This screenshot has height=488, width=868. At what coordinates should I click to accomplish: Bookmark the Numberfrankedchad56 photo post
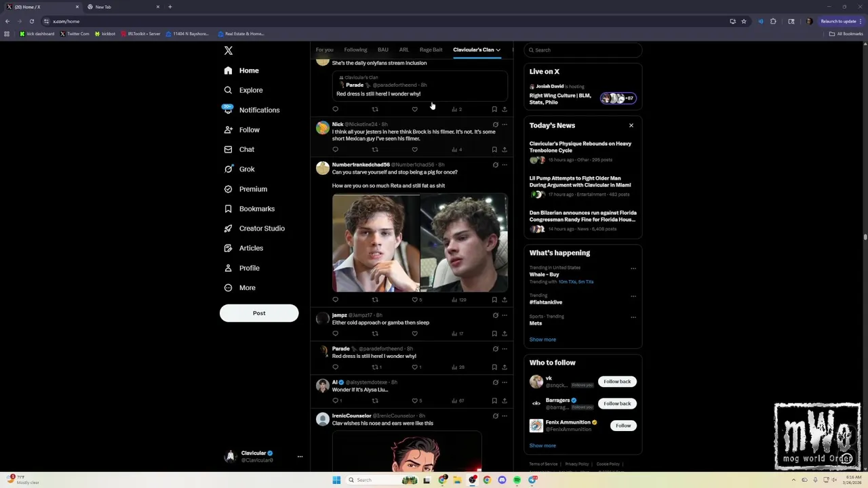pos(494,300)
